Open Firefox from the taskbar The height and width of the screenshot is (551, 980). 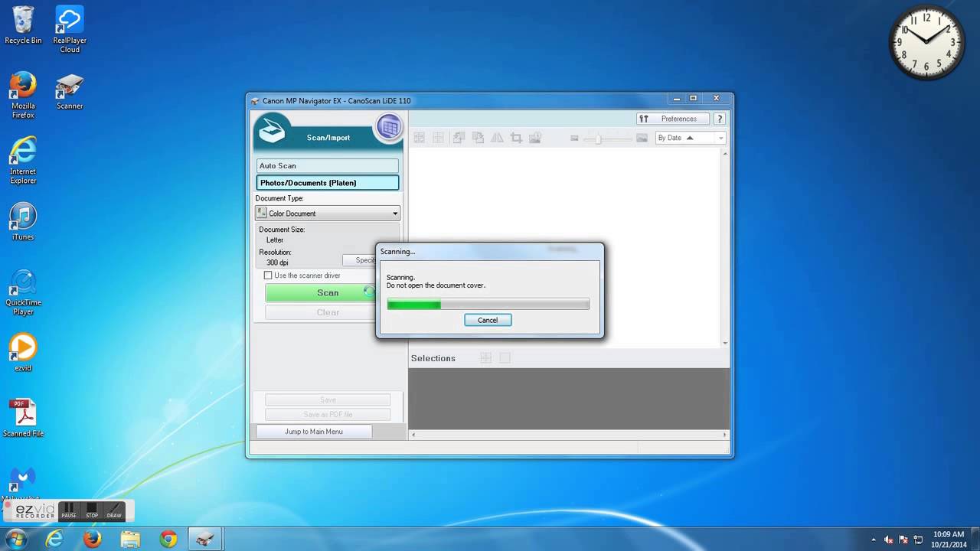[x=92, y=539]
